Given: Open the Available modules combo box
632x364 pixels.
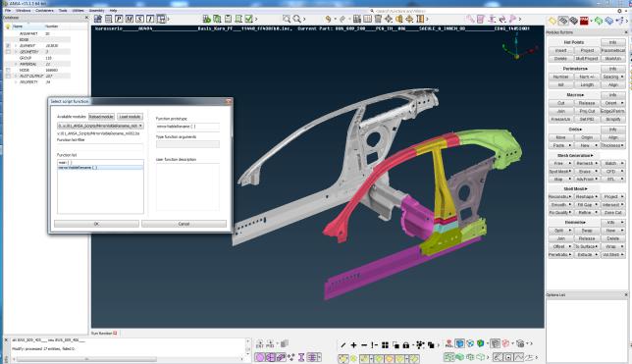Looking at the screenshot, I should pyautogui.click(x=100, y=126).
